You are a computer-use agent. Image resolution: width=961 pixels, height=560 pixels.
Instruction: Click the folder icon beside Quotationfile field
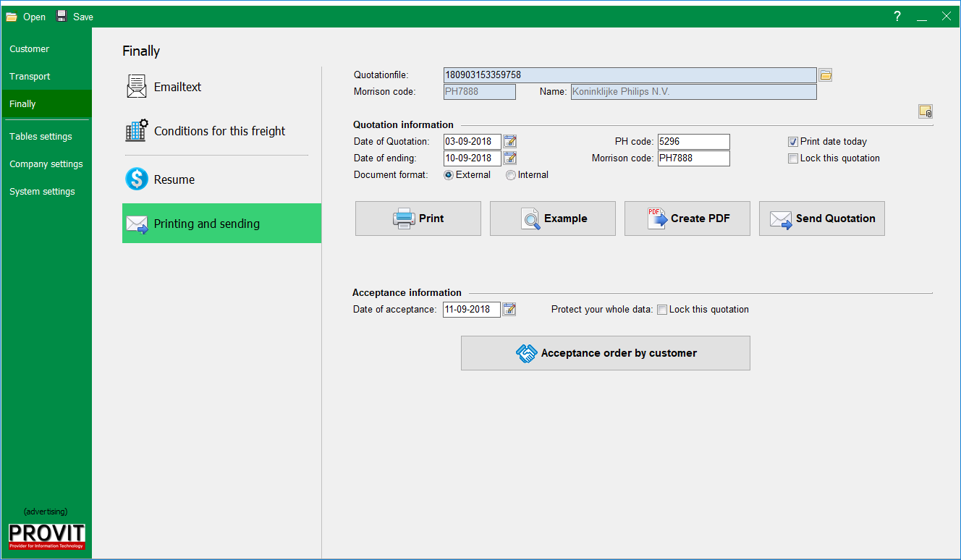click(826, 75)
